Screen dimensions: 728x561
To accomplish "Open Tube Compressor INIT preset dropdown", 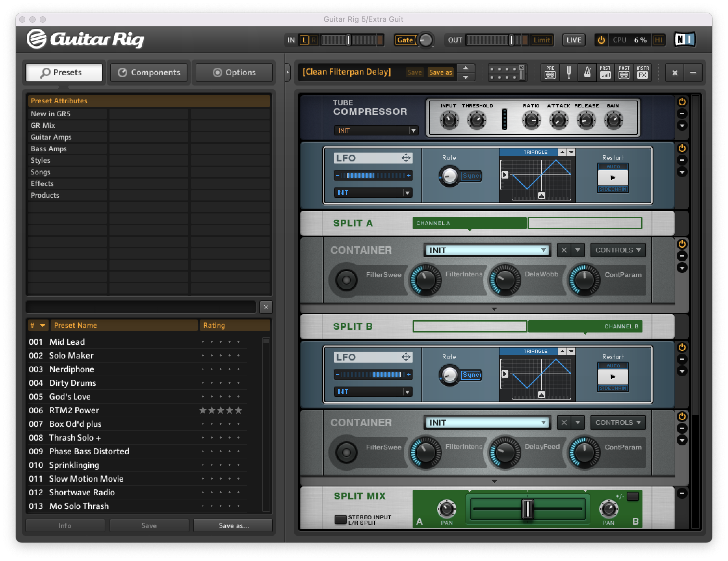I will click(376, 130).
